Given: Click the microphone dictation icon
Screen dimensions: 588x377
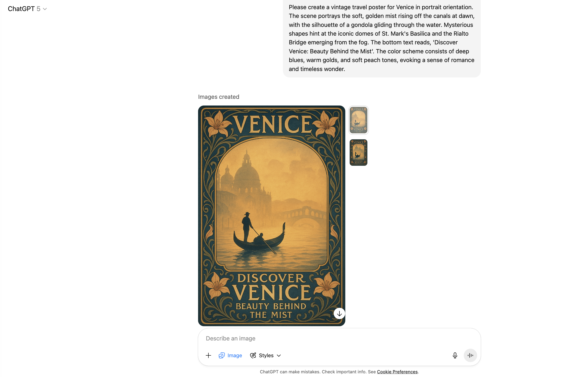Looking at the screenshot, I should pyautogui.click(x=455, y=355).
